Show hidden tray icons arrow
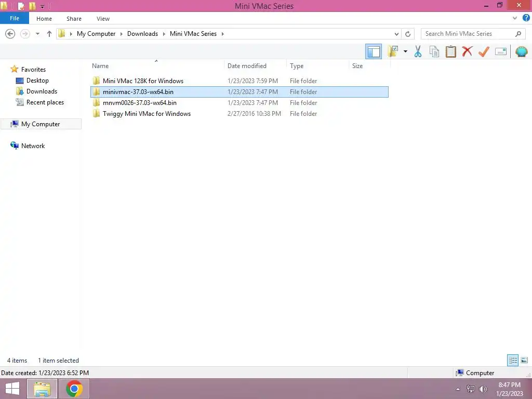The image size is (532, 399). click(x=458, y=389)
